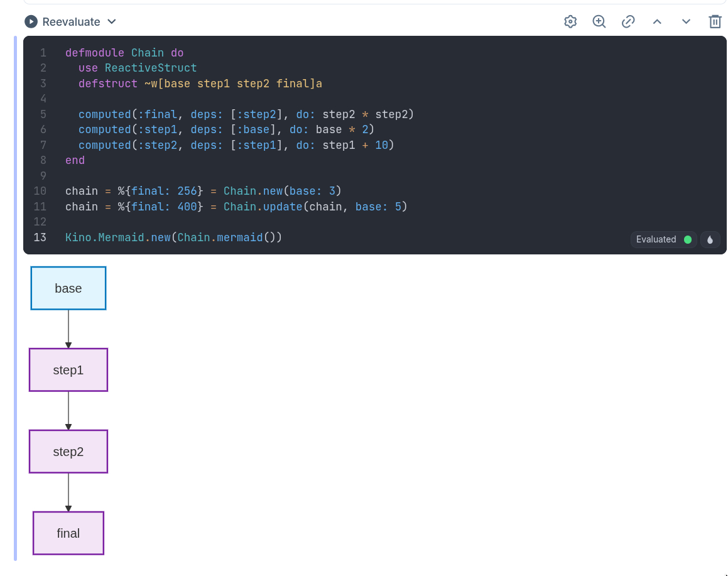
Task: Select the base node in the diagram
Action: click(68, 288)
